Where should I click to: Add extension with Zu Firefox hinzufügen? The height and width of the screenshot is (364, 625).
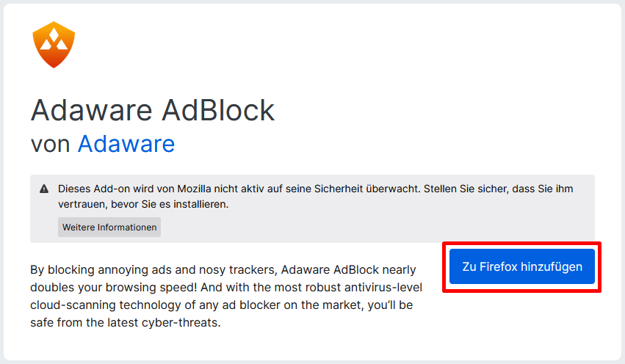coord(521,266)
